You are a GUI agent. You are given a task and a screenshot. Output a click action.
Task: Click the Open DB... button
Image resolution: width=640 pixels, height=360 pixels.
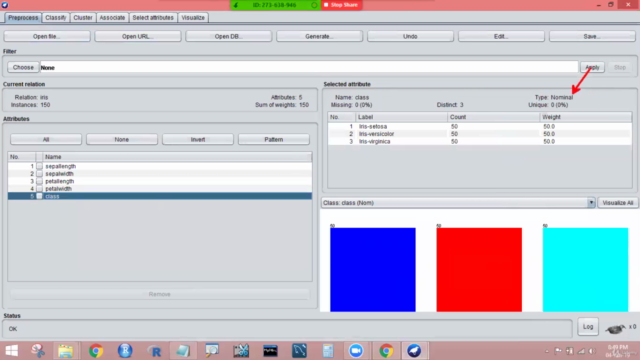(x=229, y=36)
